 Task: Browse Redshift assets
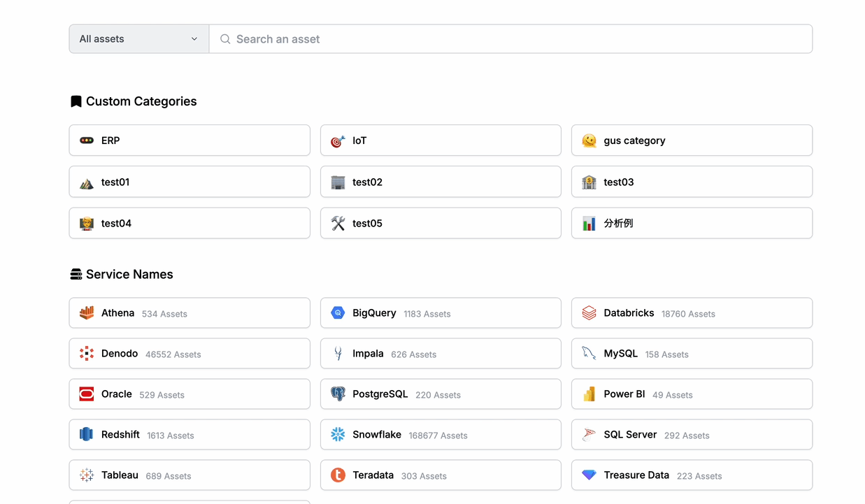coord(190,435)
